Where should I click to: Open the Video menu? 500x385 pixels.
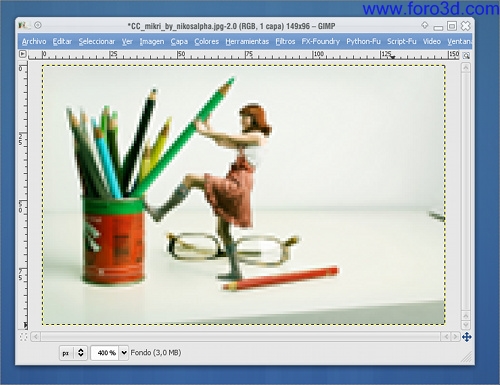[x=432, y=41]
